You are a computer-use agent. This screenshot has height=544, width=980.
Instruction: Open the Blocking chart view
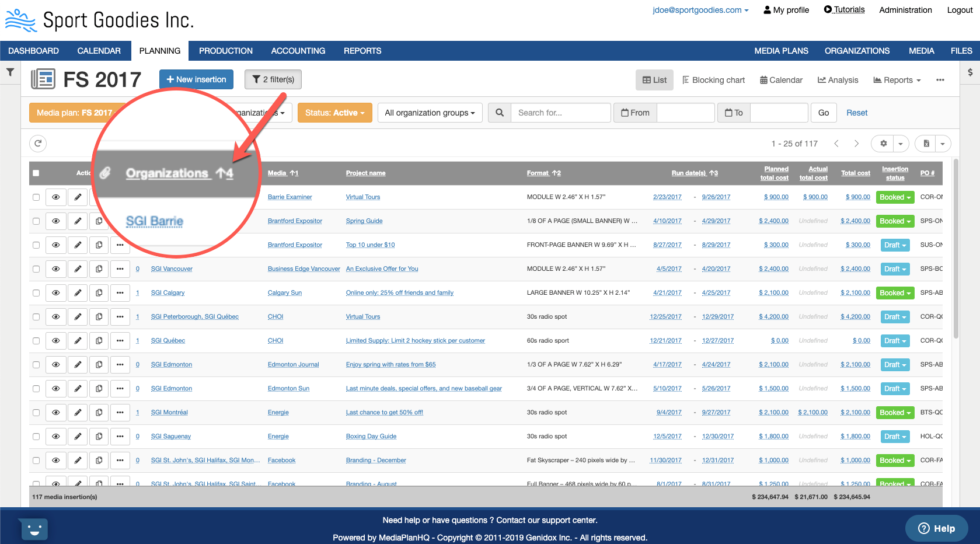(713, 80)
